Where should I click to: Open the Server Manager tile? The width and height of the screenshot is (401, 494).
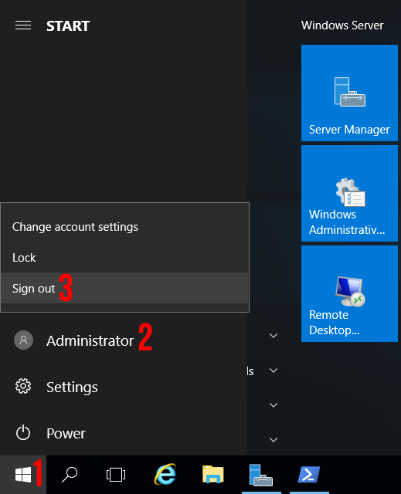click(x=349, y=93)
